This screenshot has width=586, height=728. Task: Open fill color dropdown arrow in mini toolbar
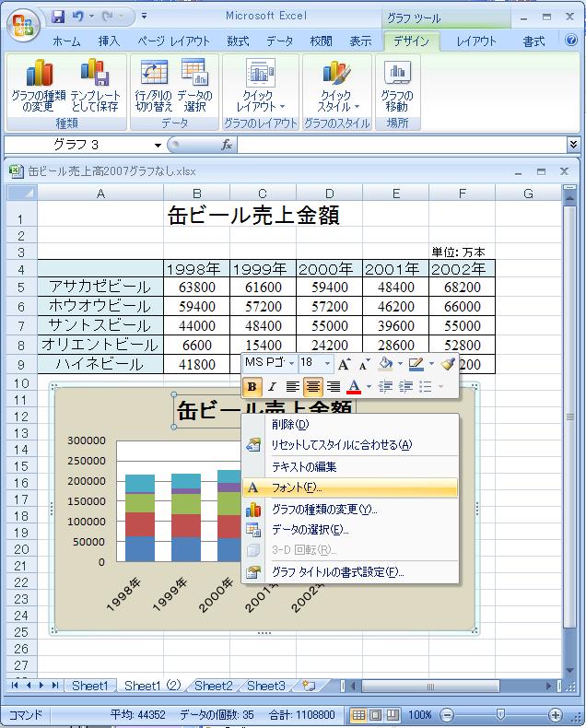(x=399, y=363)
